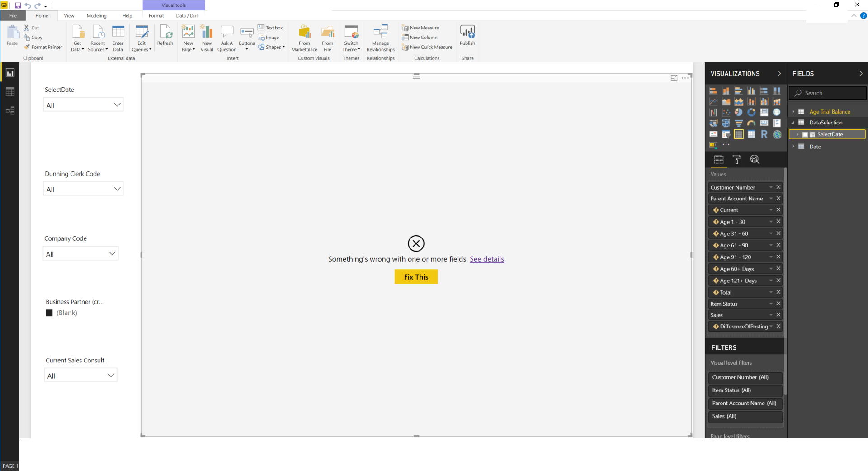868x471 pixels.
Task: Click New Column
Action: click(x=420, y=38)
